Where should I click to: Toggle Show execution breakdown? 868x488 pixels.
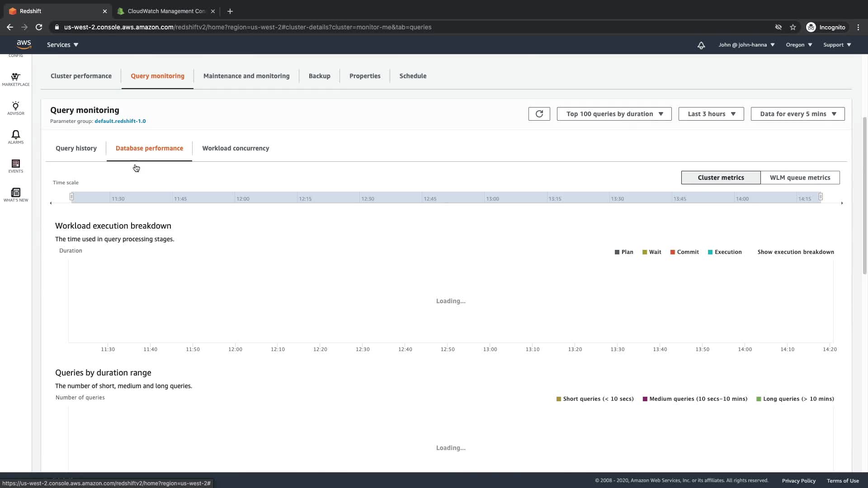[795, 252]
